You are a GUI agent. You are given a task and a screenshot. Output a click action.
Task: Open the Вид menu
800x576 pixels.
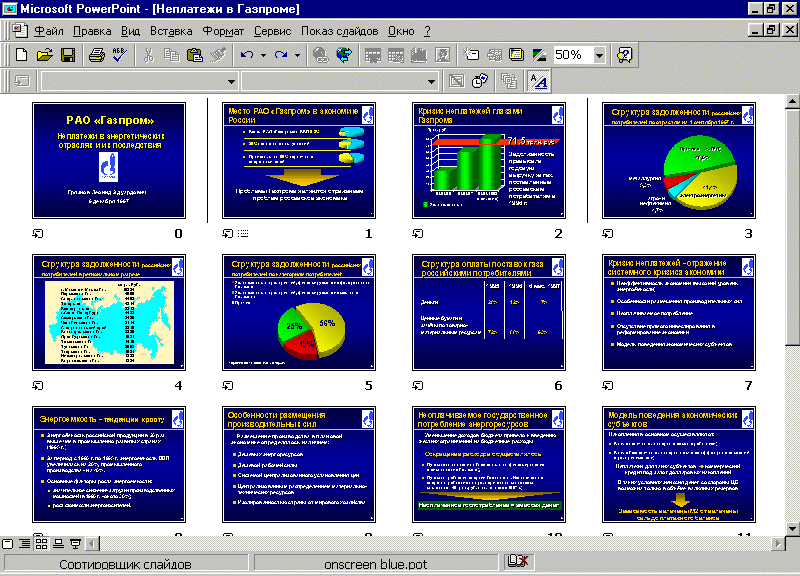click(131, 31)
